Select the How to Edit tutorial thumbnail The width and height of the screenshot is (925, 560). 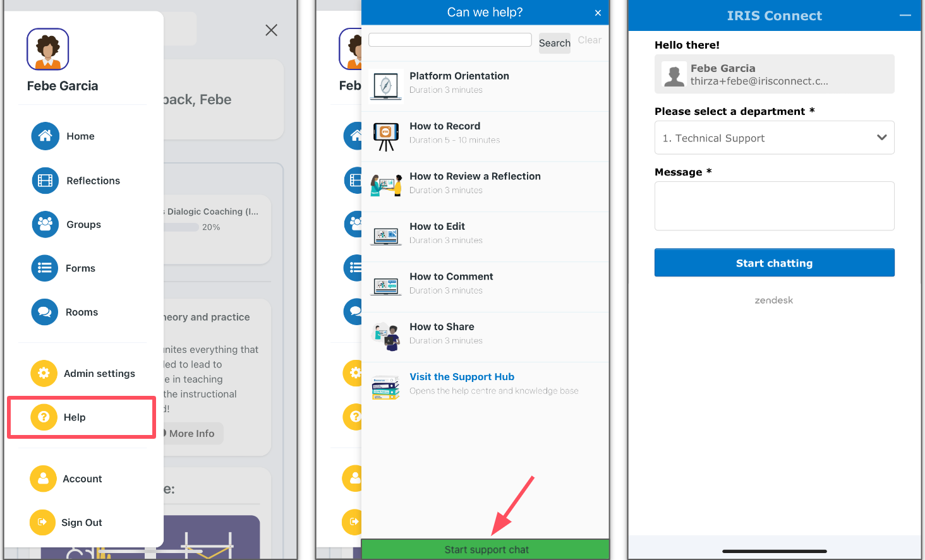(x=385, y=235)
